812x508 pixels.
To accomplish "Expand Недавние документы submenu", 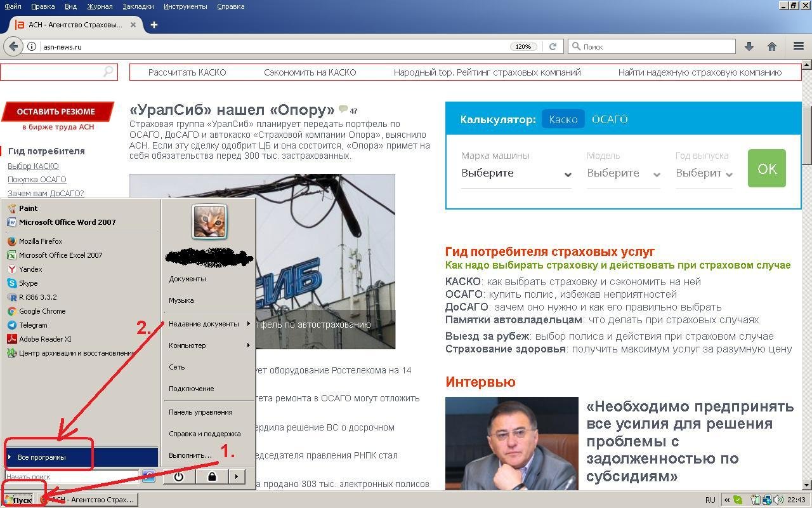I will pos(208,324).
